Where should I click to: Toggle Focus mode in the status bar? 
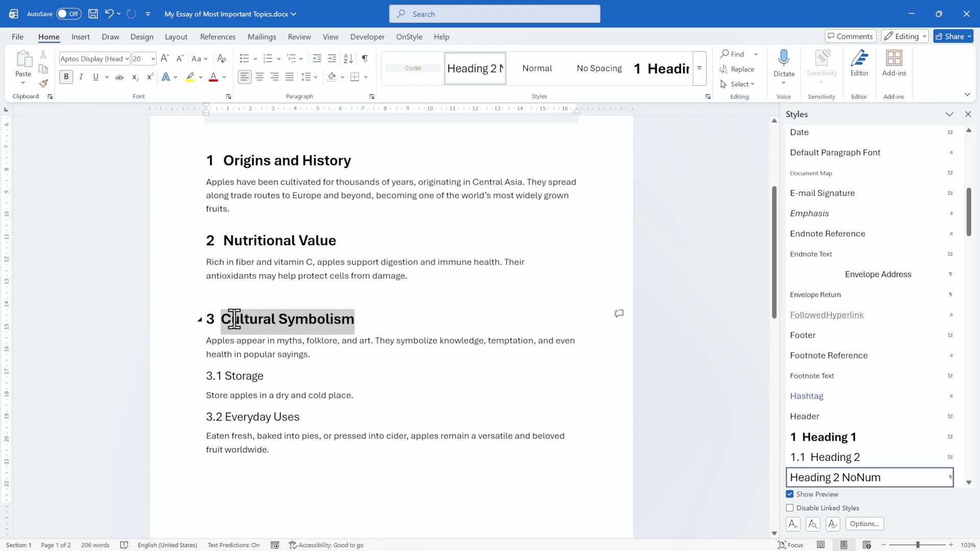click(790, 545)
